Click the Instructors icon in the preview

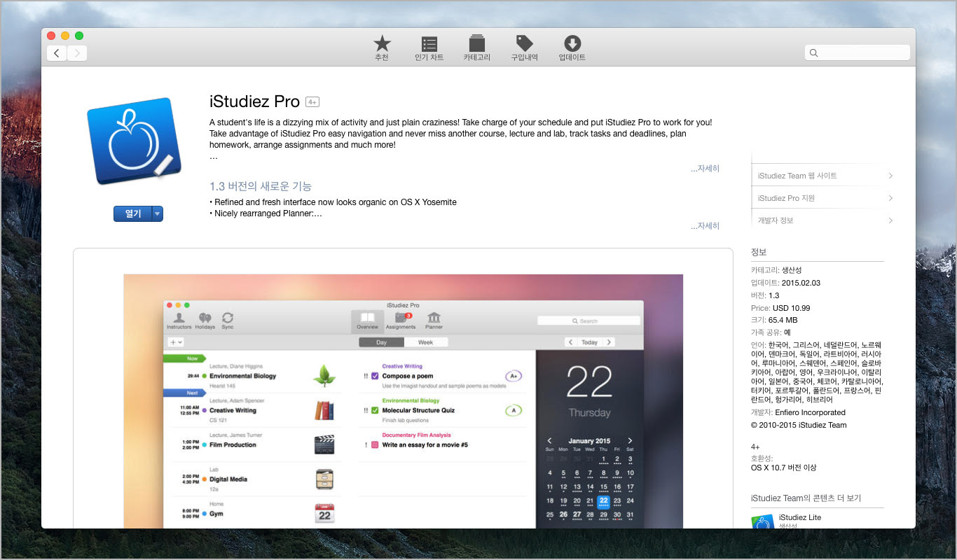pyautogui.click(x=179, y=321)
